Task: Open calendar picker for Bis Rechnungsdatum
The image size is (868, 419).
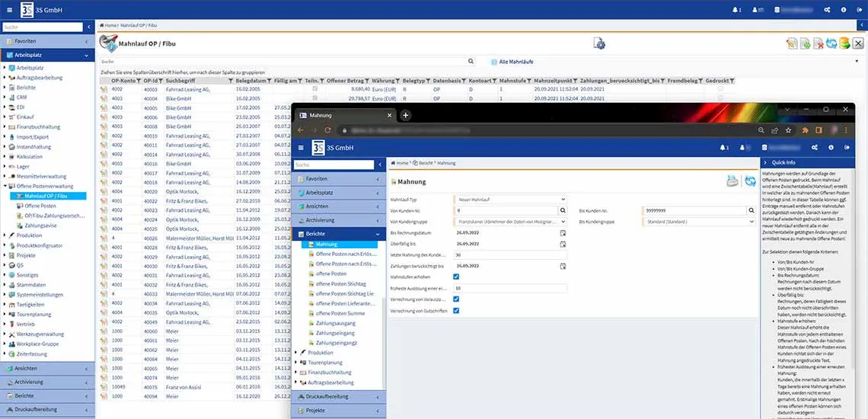Action: (563, 232)
